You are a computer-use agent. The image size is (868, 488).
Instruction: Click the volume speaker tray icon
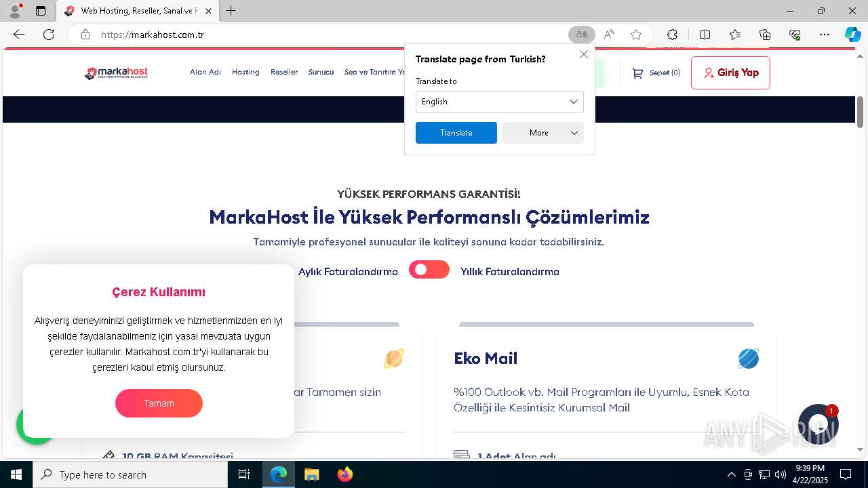[x=781, y=474]
